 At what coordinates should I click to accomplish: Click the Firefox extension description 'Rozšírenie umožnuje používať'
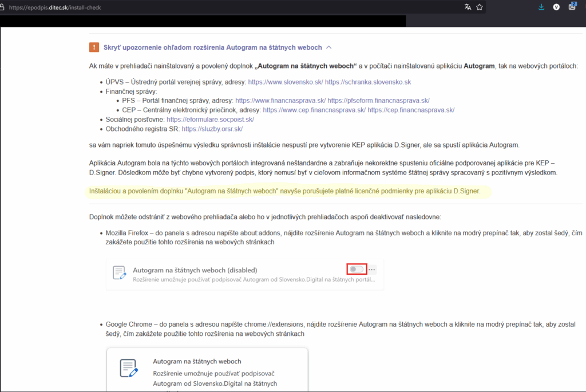pyautogui.click(x=254, y=279)
